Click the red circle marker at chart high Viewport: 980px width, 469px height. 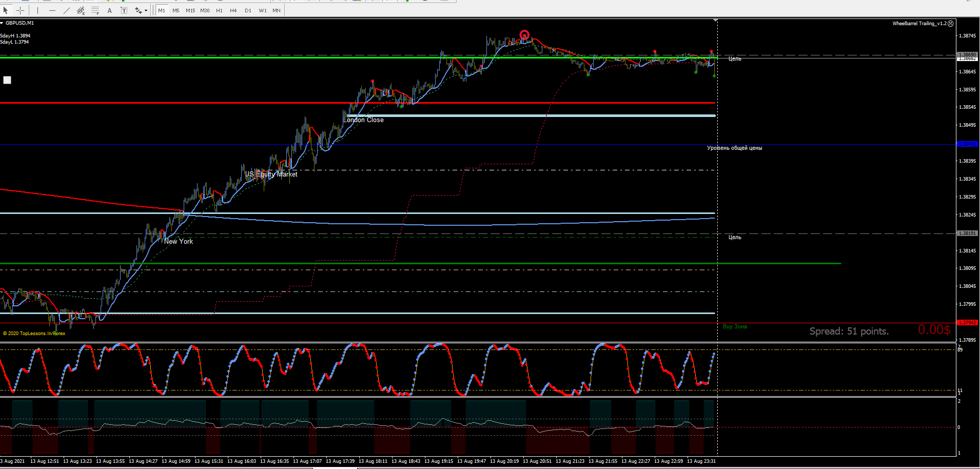point(524,35)
